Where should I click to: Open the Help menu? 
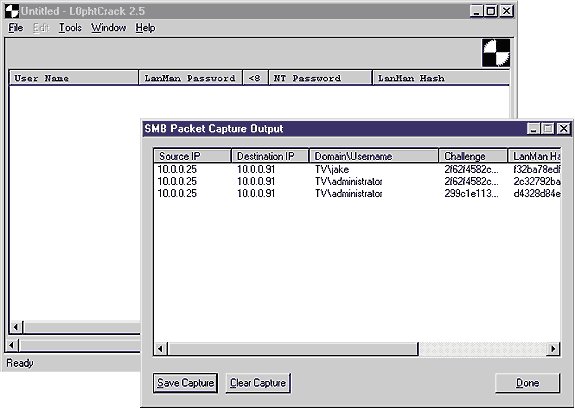145,28
